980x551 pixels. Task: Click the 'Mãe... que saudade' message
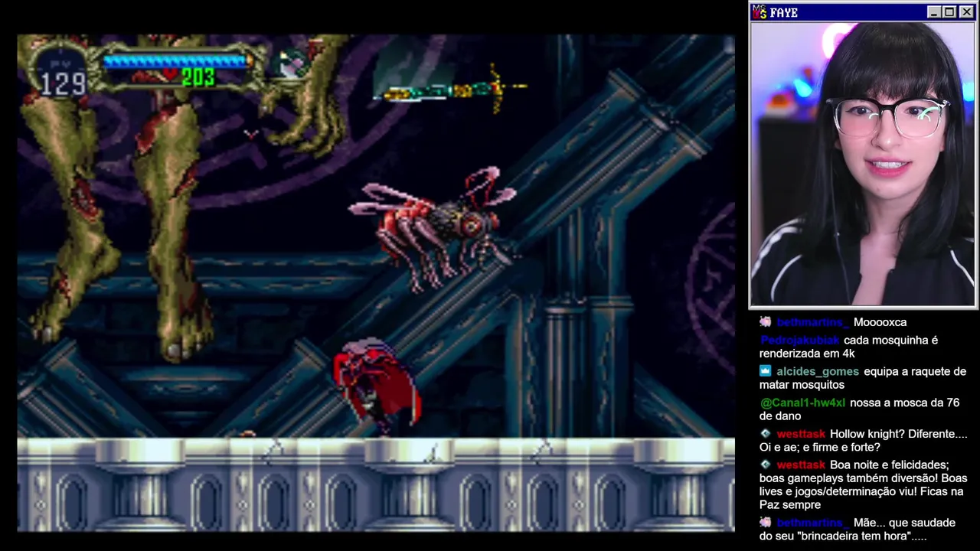(857, 530)
